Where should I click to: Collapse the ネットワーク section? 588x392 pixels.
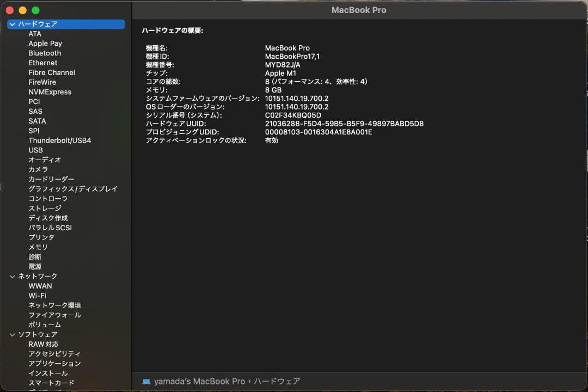pos(12,276)
